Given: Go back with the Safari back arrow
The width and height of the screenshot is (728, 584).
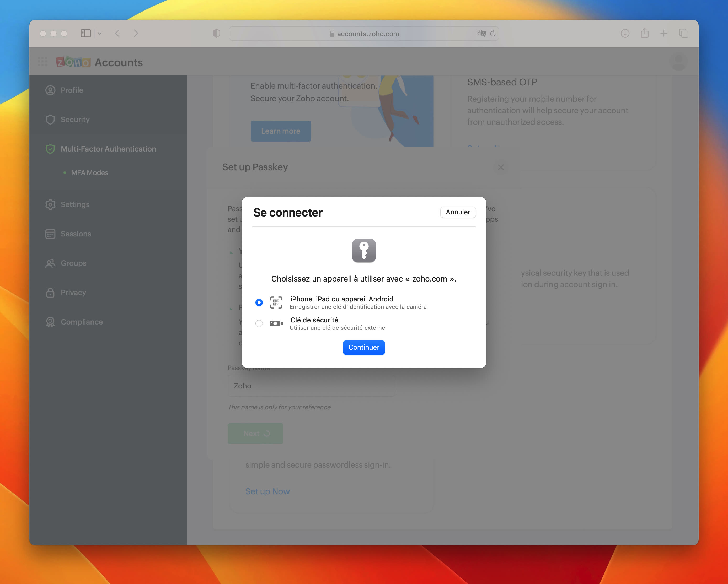Looking at the screenshot, I should (x=117, y=33).
